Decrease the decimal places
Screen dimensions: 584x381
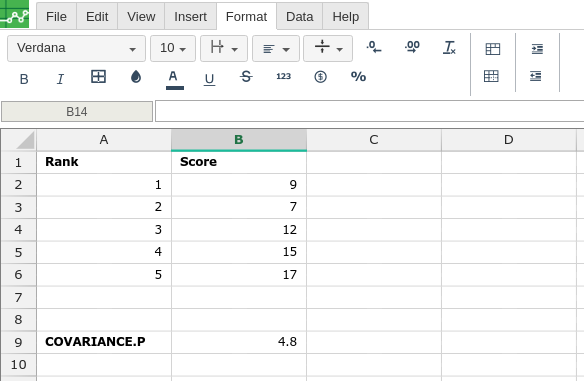(374, 47)
